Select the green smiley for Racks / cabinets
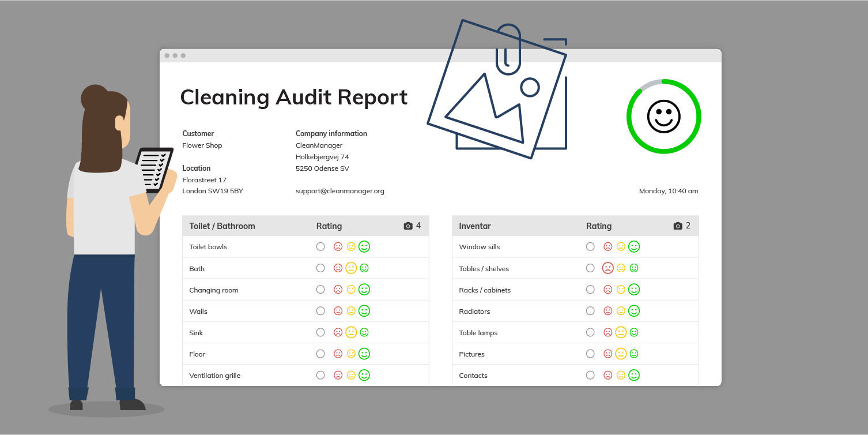 (x=634, y=289)
